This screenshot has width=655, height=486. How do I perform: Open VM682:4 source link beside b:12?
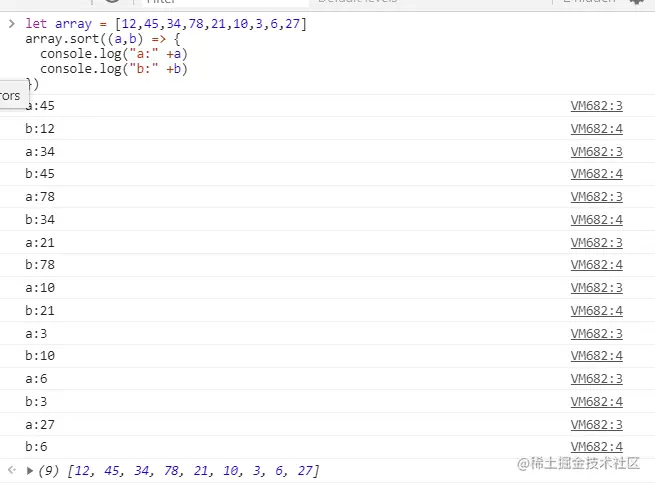click(x=597, y=129)
